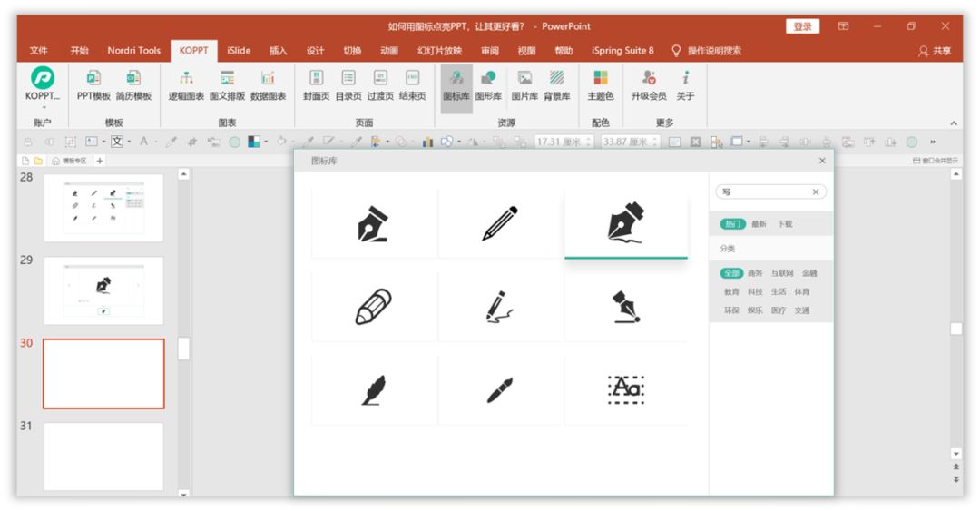Open the 文件 menu tab
Screen dimensions: 980x511
pos(38,51)
